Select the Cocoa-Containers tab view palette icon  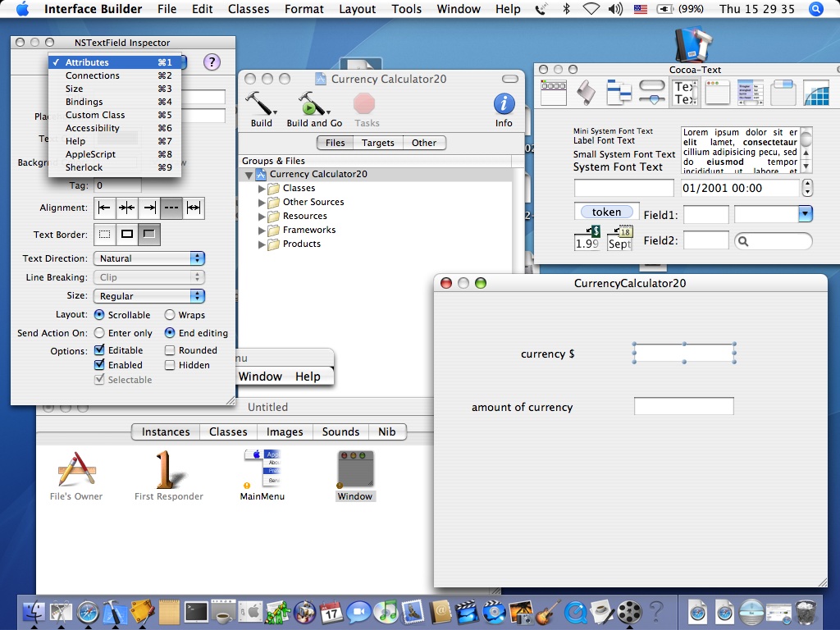coord(783,93)
